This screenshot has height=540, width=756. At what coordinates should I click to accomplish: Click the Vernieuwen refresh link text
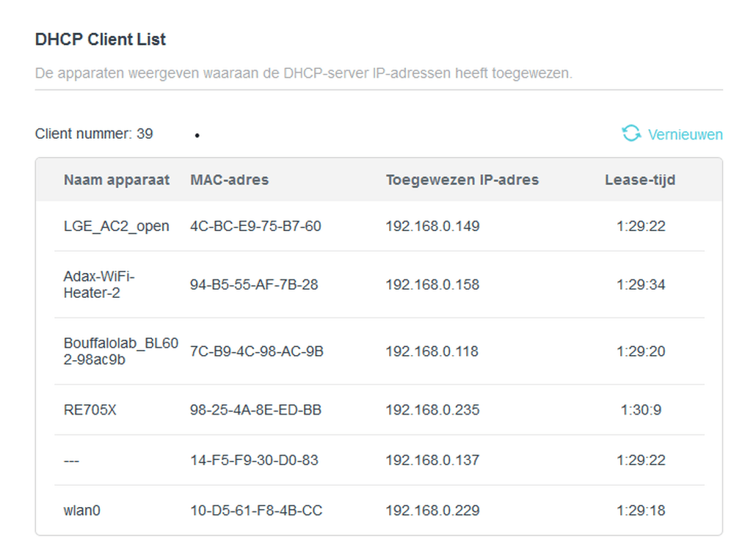point(685,134)
